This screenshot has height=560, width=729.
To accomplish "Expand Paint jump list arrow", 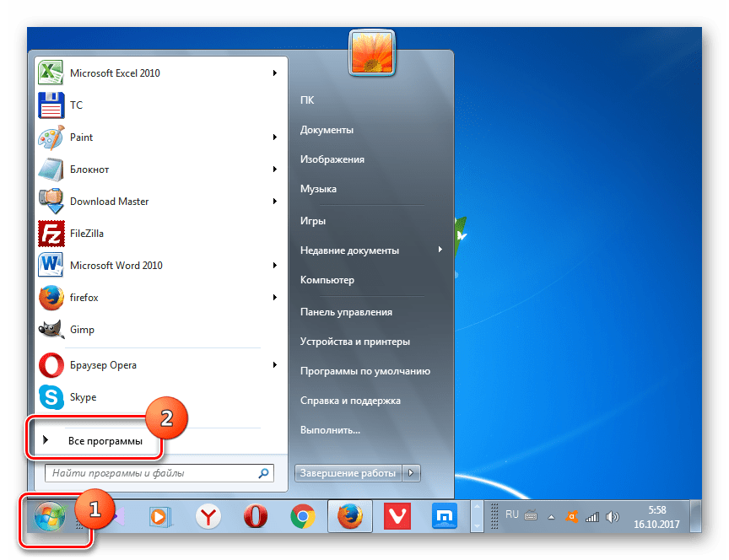I will pos(275,137).
